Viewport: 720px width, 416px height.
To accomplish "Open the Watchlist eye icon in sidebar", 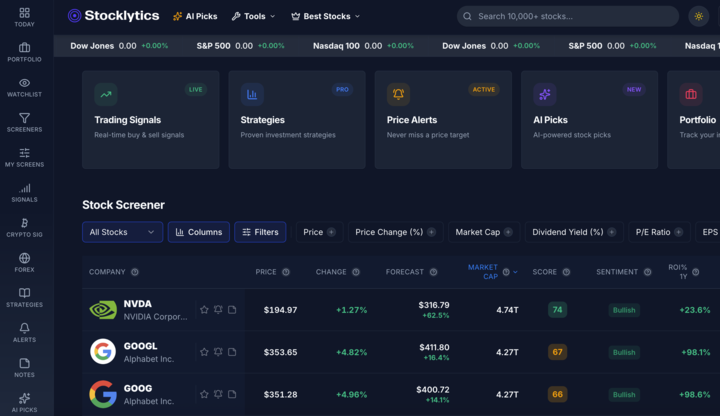I will tap(24, 87).
